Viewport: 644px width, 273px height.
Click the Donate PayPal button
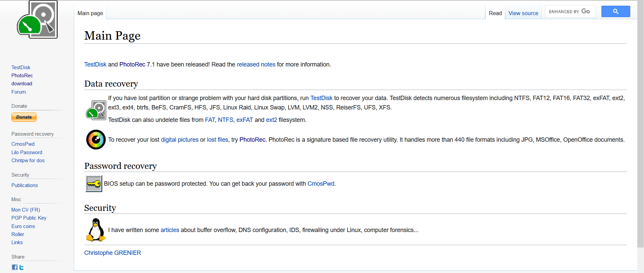(x=24, y=117)
